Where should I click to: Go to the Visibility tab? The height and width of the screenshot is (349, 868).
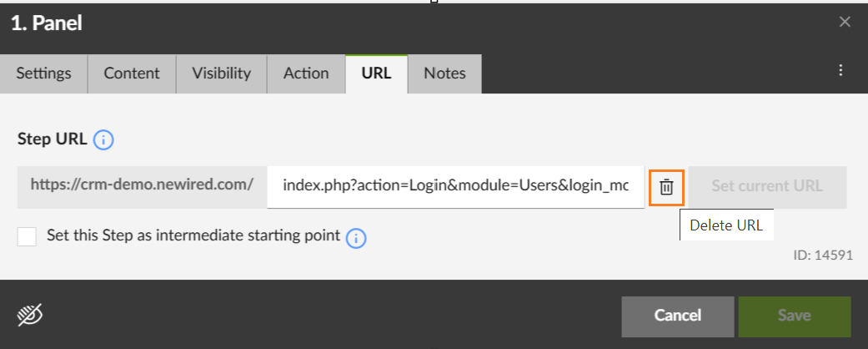click(221, 73)
